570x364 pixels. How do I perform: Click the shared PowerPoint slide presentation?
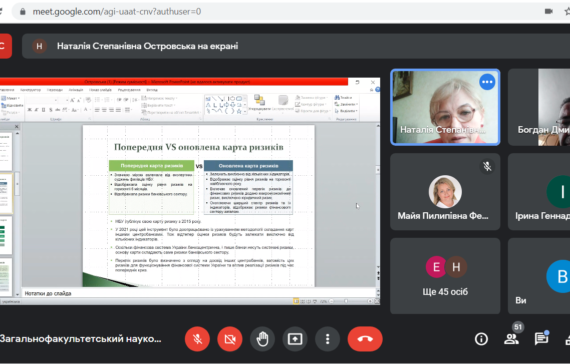pos(198,206)
